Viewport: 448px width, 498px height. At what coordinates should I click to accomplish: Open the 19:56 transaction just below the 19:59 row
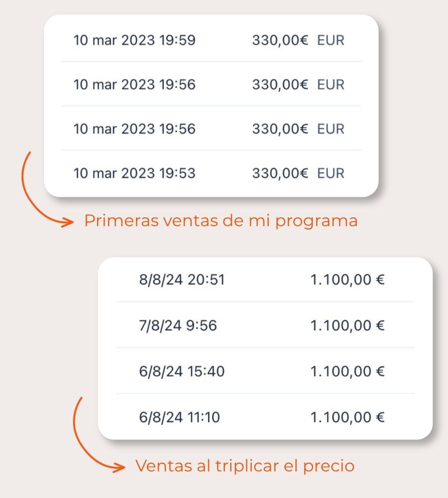coord(211,84)
